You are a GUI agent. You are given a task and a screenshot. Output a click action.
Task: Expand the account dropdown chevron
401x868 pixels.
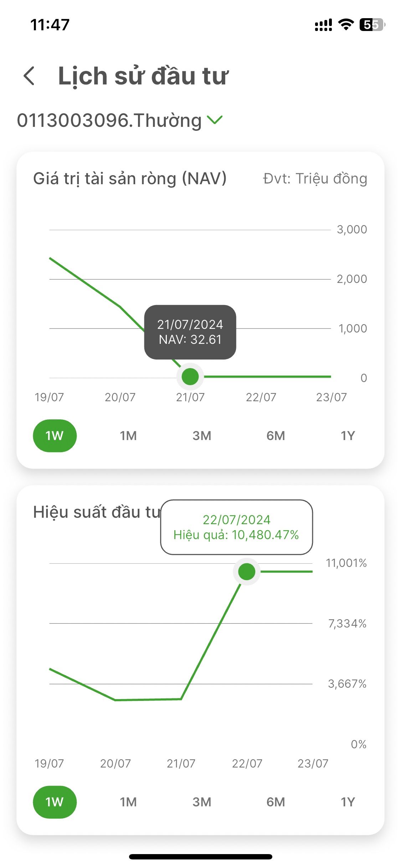(x=215, y=120)
